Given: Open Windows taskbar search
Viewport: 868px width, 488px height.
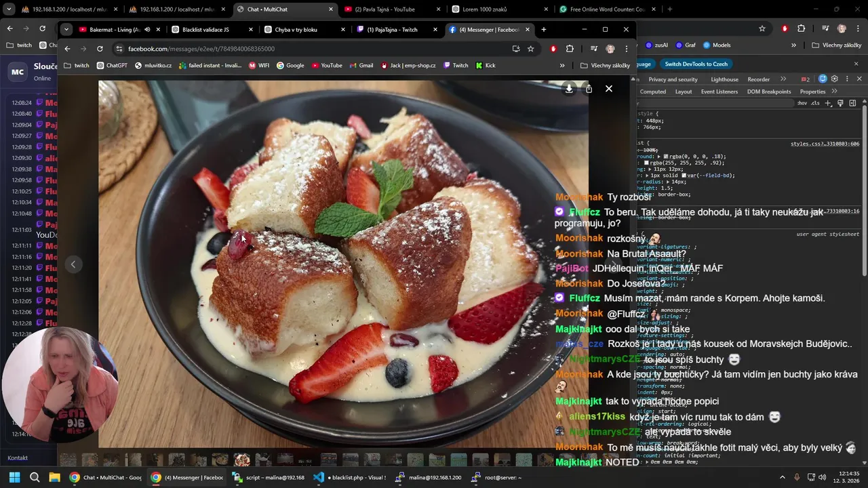Looking at the screenshot, I should tap(35, 477).
